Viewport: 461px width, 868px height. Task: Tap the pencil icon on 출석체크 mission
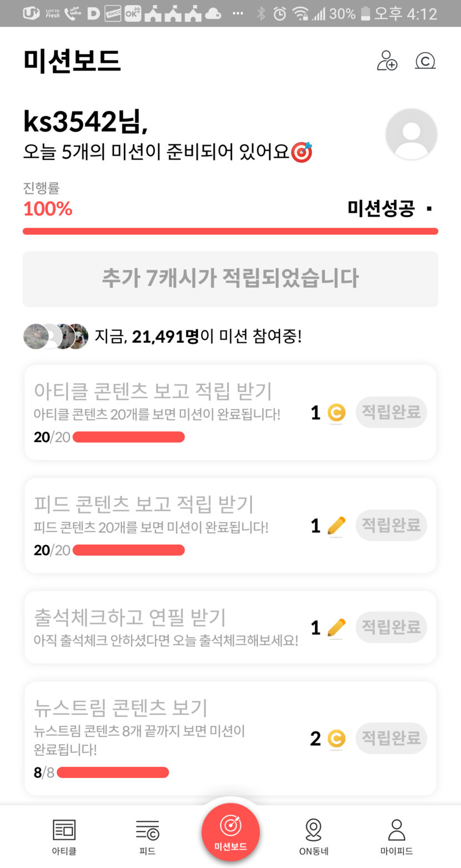point(336,628)
